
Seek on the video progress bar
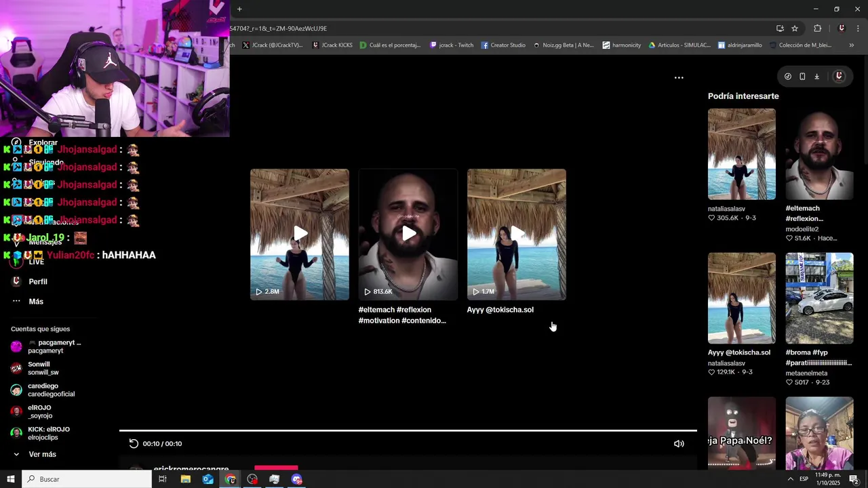coord(408,430)
